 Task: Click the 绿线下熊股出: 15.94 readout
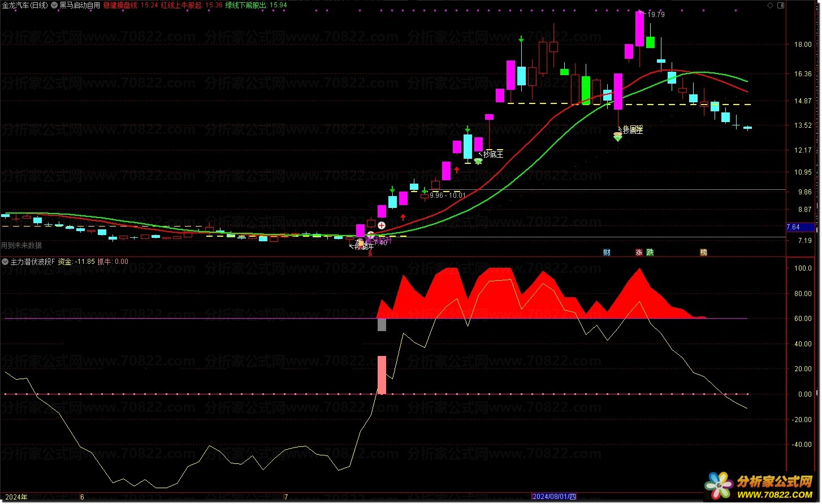pos(256,5)
